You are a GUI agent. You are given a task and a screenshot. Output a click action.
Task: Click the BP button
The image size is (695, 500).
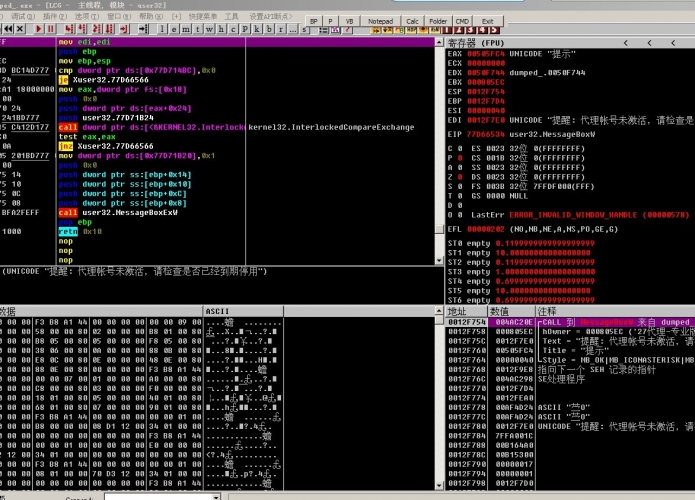coord(314,21)
